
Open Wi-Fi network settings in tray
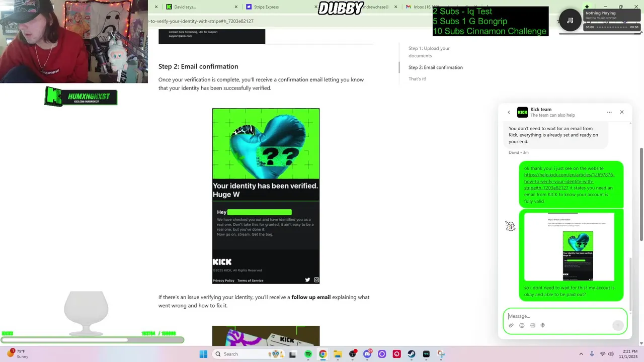pyautogui.click(x=602, y=354)
